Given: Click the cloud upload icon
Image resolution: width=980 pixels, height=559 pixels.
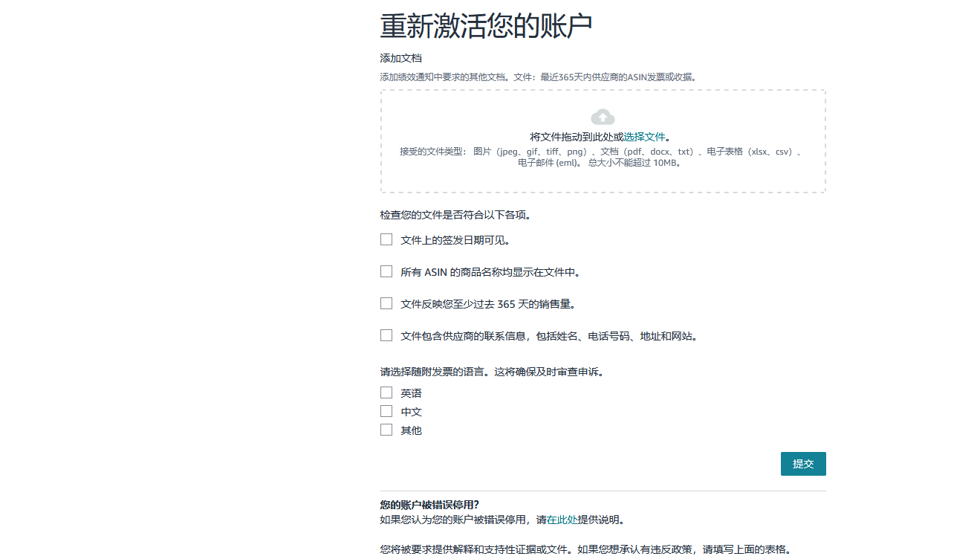Looking at the screenshot, I should coord(603,117).
